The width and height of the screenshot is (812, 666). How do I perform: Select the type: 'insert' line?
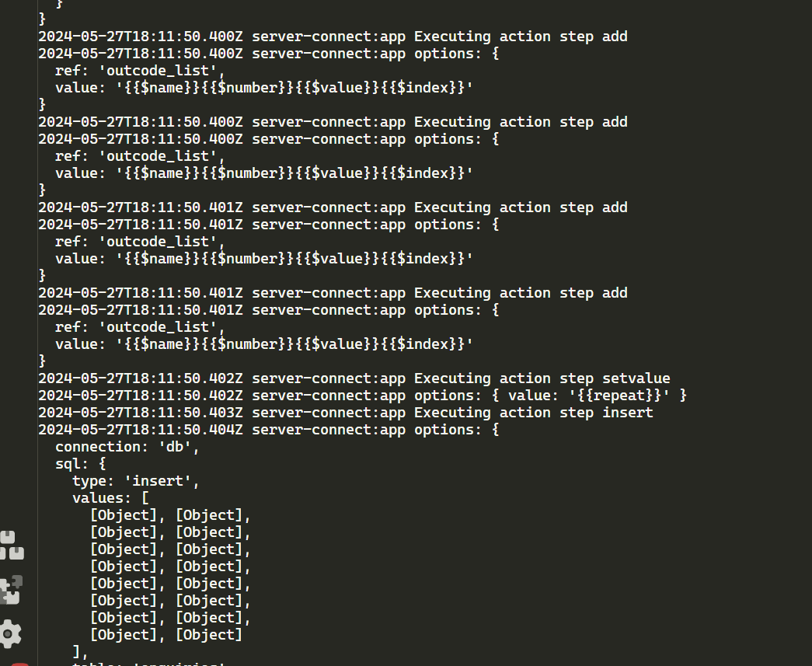point(136,481)
